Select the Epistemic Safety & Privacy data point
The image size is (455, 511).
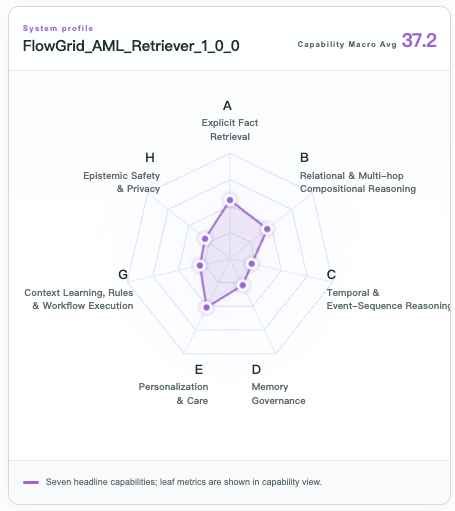pos(205,239)
